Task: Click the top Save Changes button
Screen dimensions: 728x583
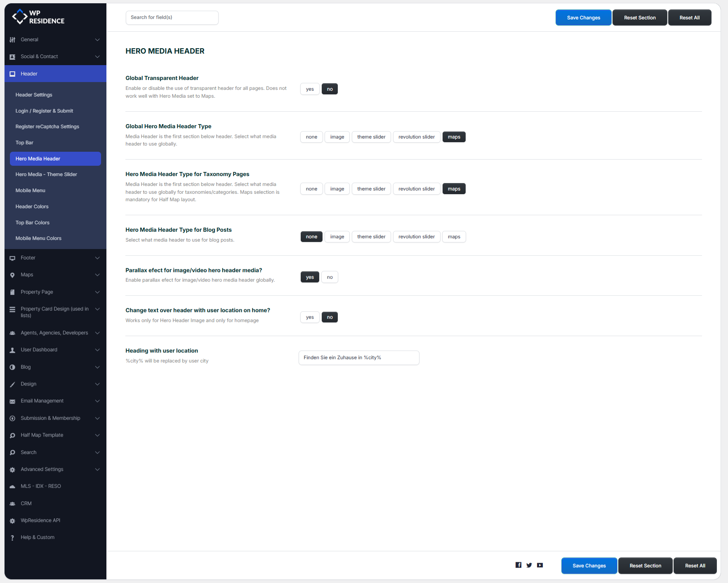Action: 583,18
